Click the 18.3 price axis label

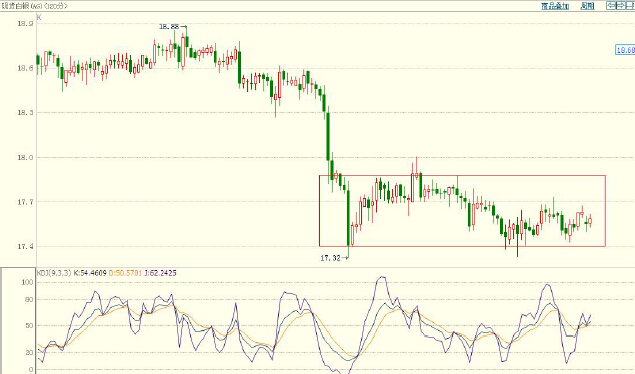pos(25,113)
